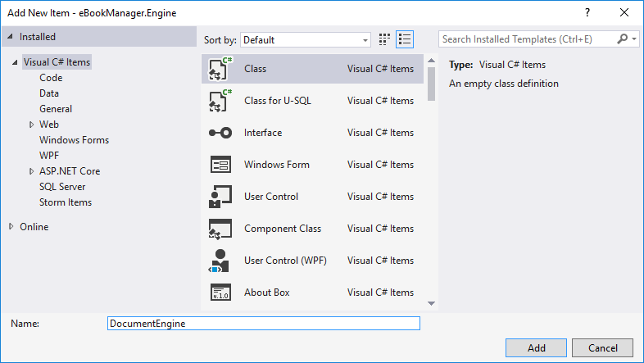Screen dimensions: 644x363
Task: Click the Cancel button
Action: click(602, 347)
